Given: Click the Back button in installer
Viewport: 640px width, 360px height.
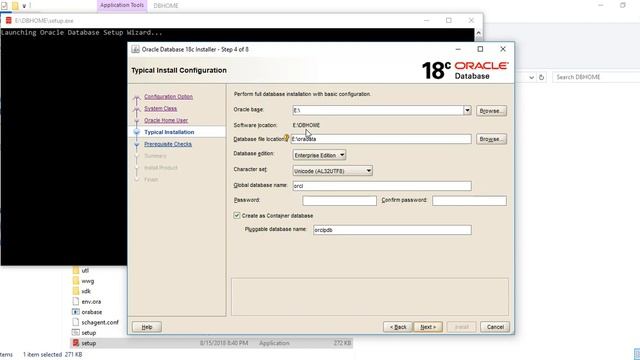Looking at the screenshot, I should 398,327.
